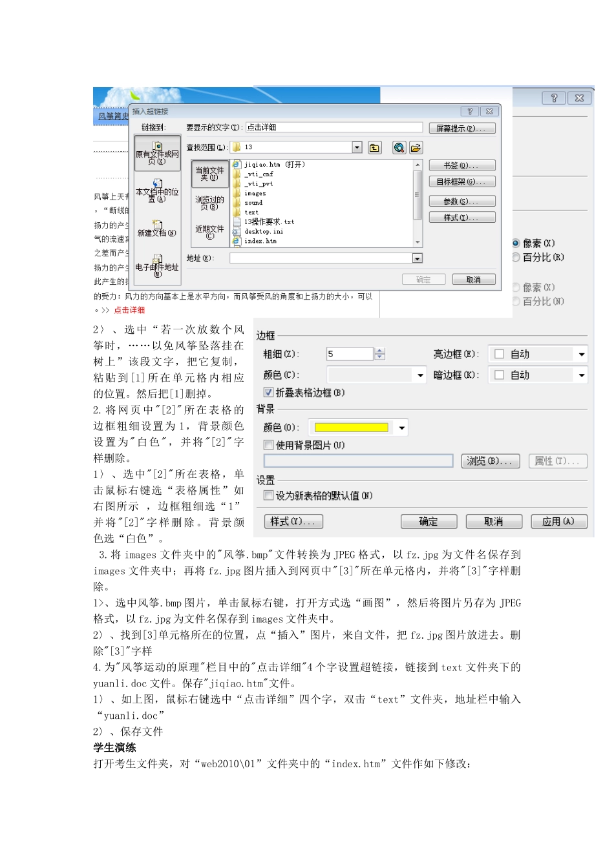This screenshot has height=868, width=614.
Task: Click file list scrollbar down arrow
Action: (418, 242)
